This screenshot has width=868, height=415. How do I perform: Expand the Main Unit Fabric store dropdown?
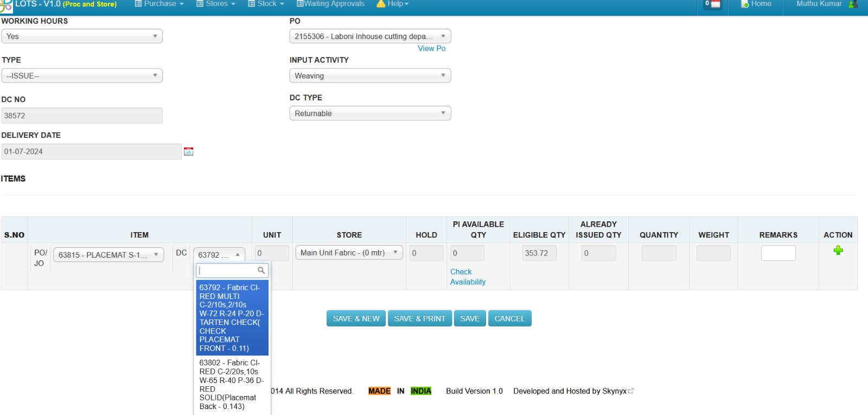tap(349, 253)
